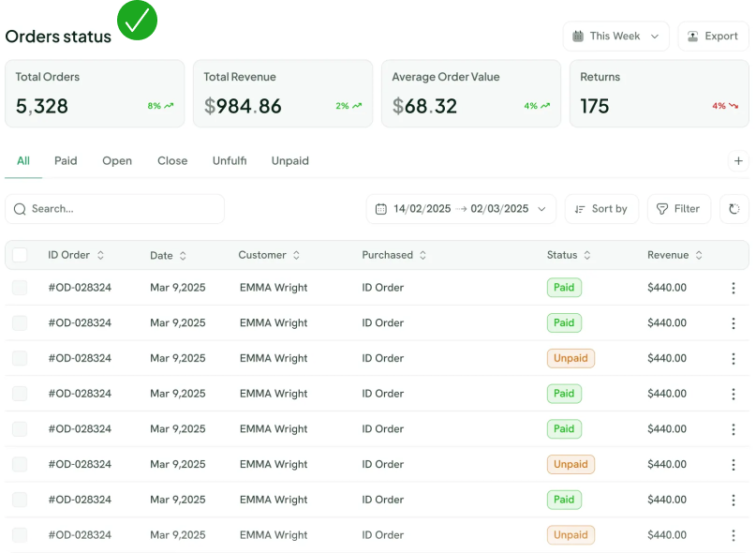Click the sort arrows beside Status column
Image resolution: width=756 pixels, height=553 pixels.
587,255
